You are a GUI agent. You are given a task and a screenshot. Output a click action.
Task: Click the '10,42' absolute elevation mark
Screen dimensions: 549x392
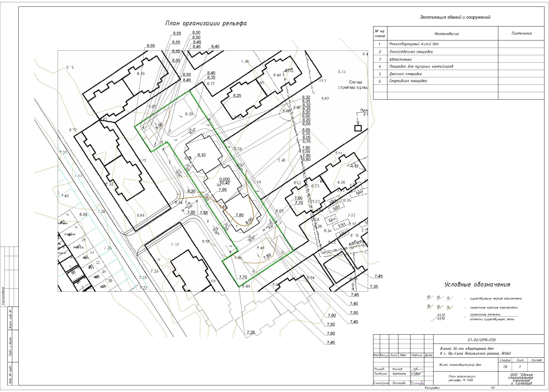pyautogui.click(x=224, y=183)
